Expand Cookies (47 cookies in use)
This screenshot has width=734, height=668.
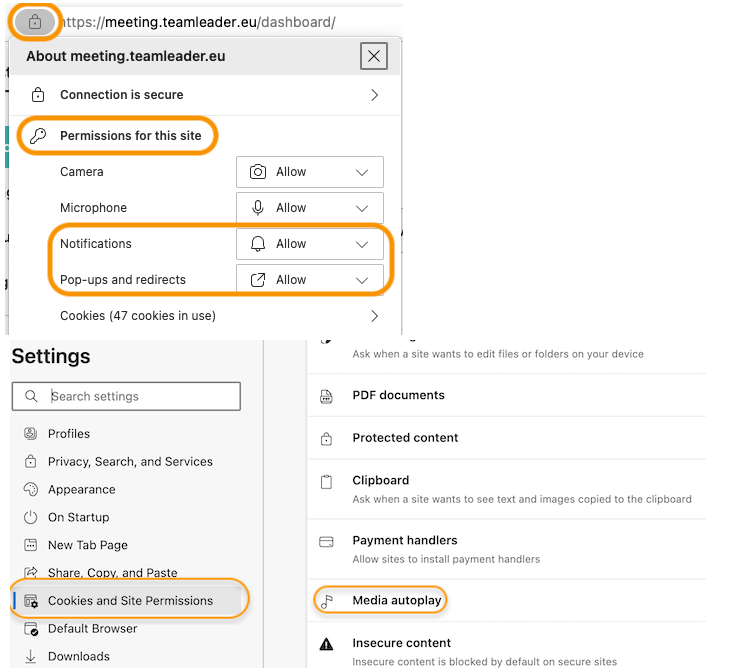pyautogui.click(x=219, y=316)
